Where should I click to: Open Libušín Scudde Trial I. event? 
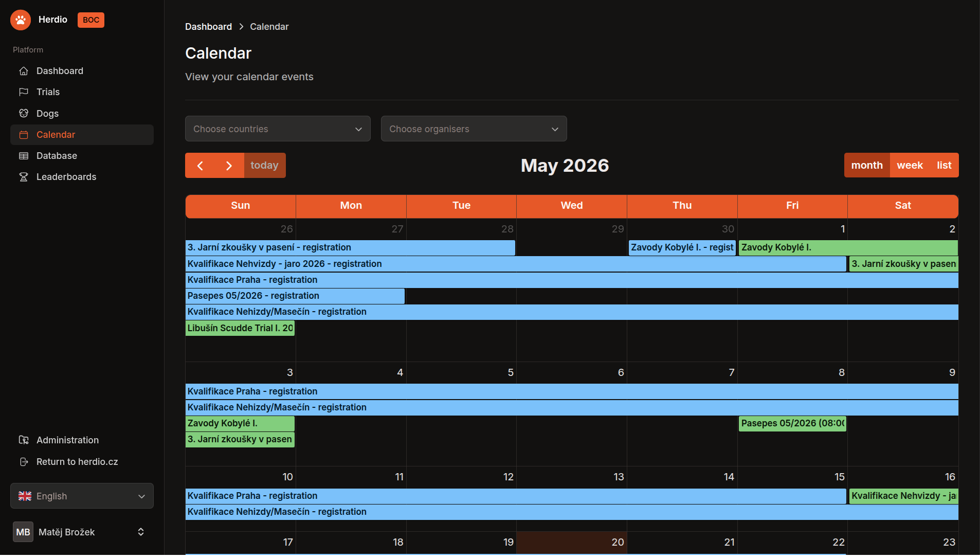(240, 328)
